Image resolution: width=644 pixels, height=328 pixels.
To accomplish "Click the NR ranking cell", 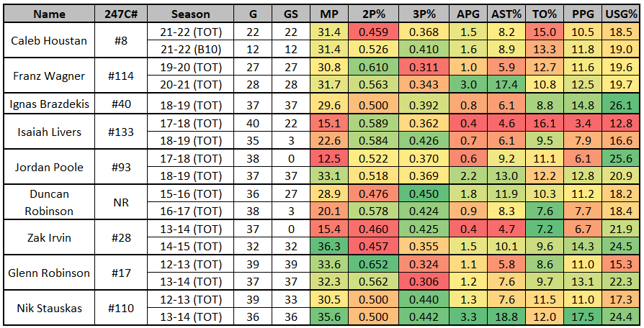I will [x=121, y=202].
